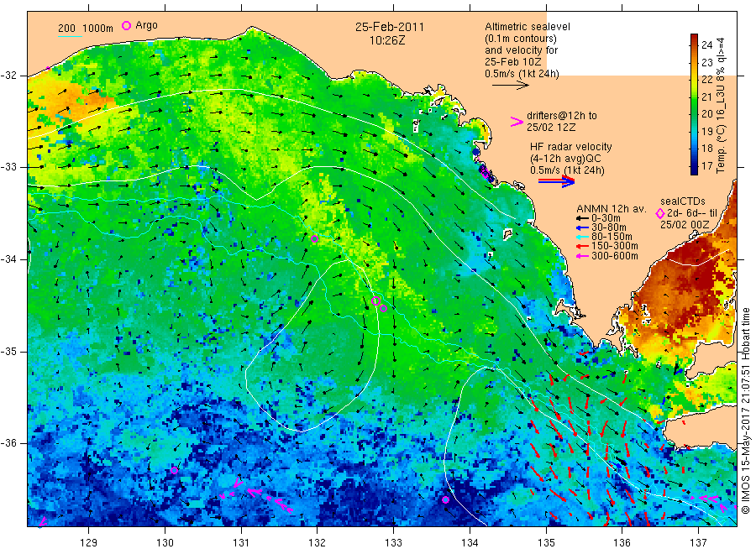Click the 'Altimetric sealevel' legend text

527,27
